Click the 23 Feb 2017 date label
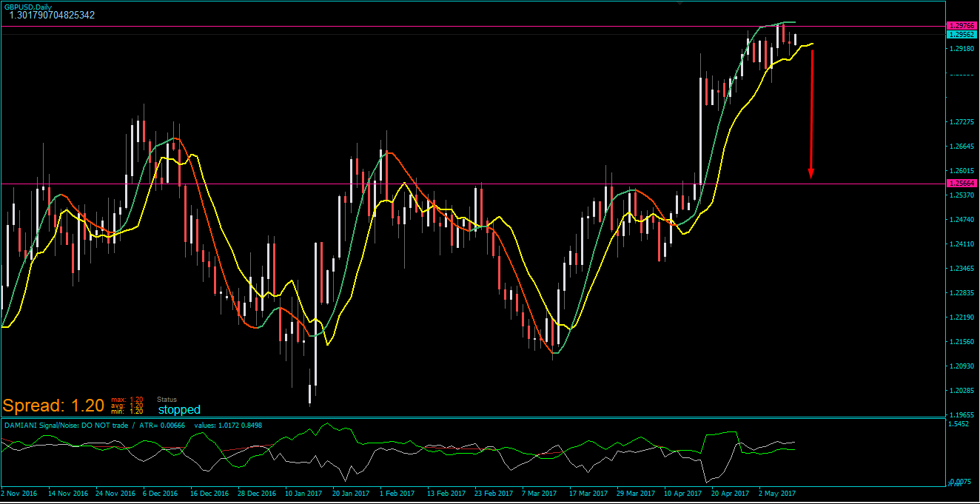 tap(493, 493)
